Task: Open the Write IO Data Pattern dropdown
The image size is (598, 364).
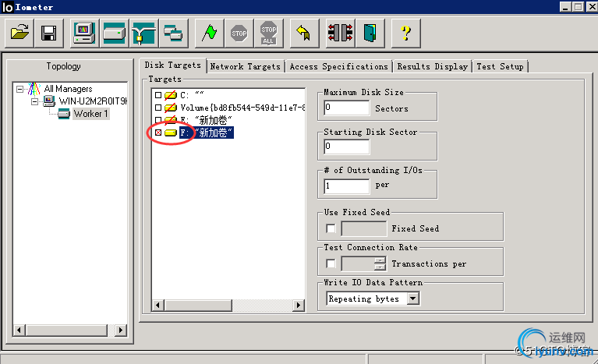Action: point(413,299)
